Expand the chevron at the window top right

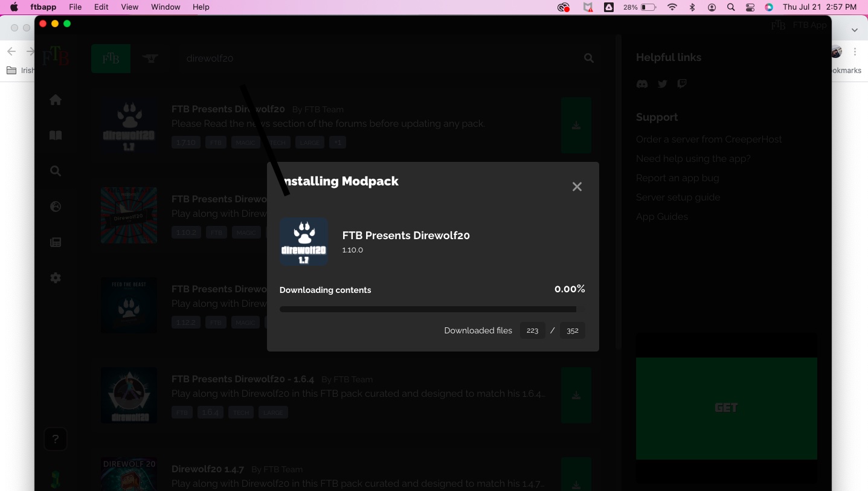click(x=854, y=28)
